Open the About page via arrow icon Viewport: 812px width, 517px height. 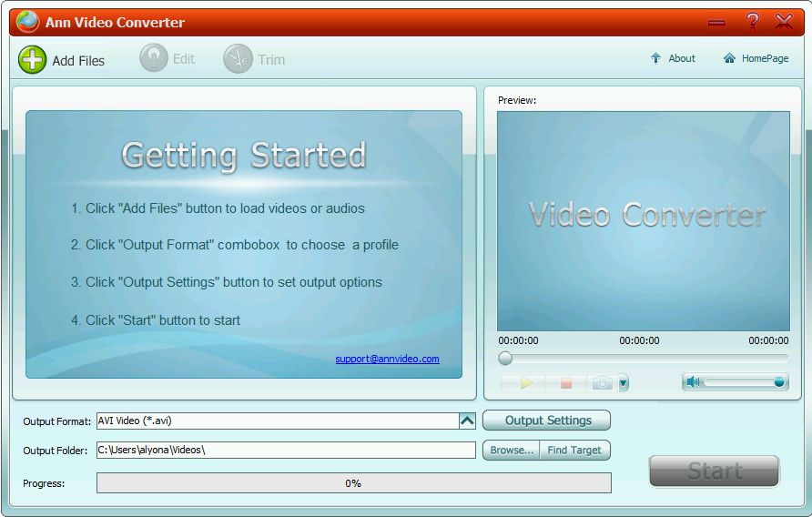point(655,58)
